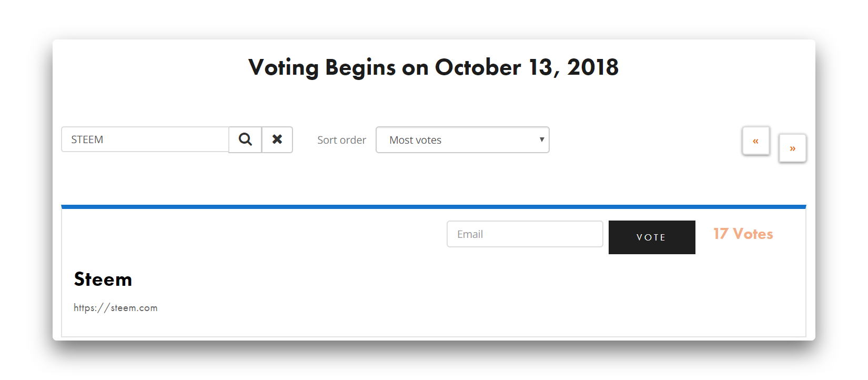Focus the STEEM search text field

(x=145, y=139)
